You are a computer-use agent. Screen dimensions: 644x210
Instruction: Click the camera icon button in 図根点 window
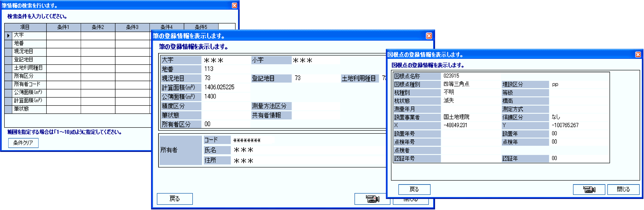pyautogui.click(x=589, y=189)
